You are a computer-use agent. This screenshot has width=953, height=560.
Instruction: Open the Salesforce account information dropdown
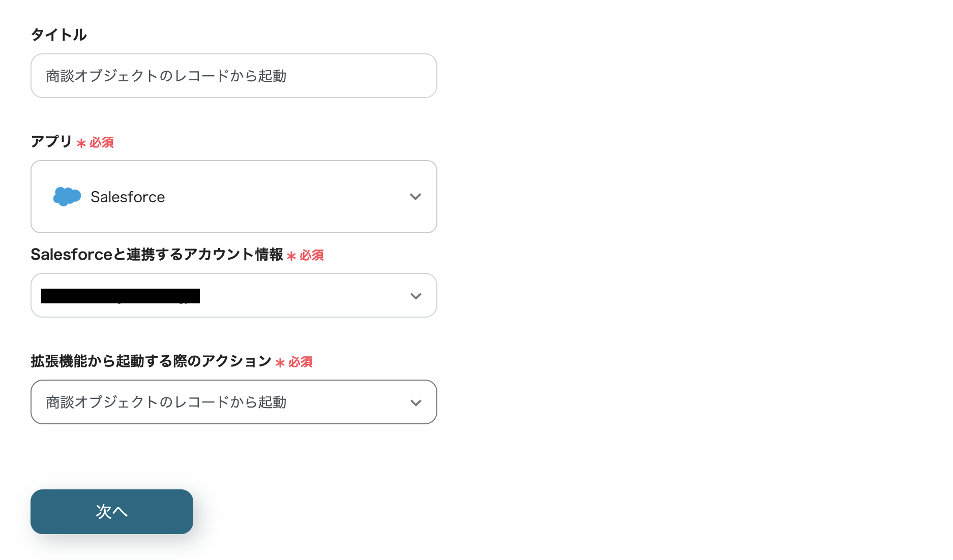point(233,295)
